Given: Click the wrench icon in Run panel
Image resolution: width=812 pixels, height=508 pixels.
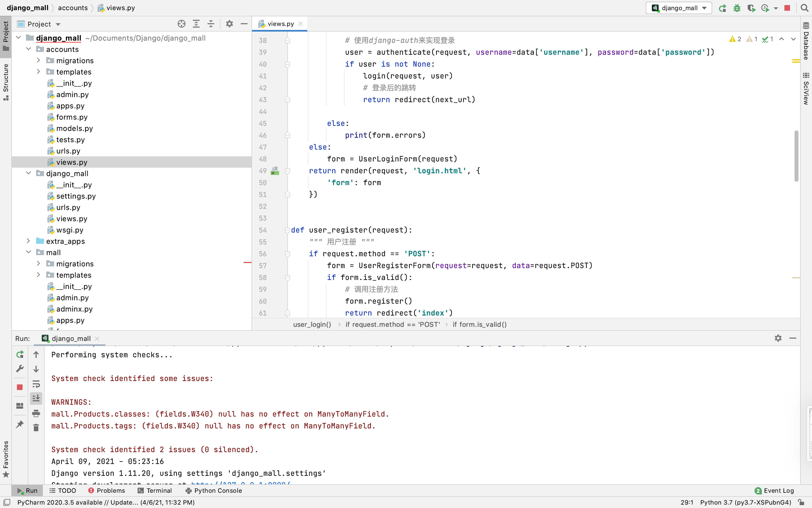Looking at the screenshot, I should (20, 369).
